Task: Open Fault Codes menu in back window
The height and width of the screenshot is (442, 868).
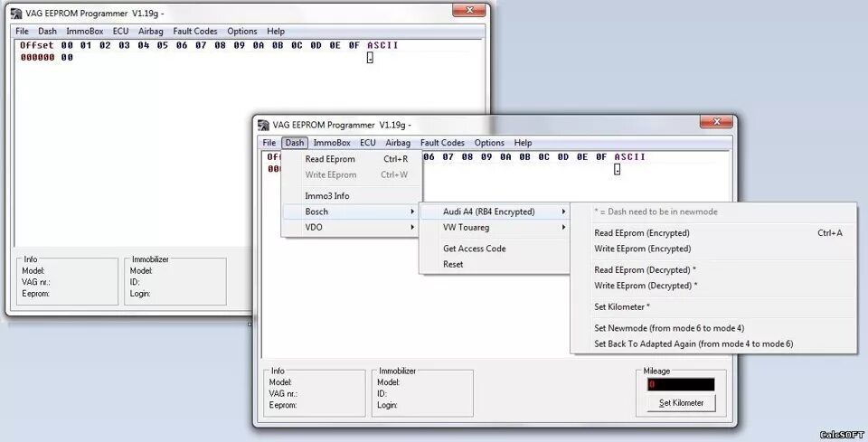Action: 195,32
